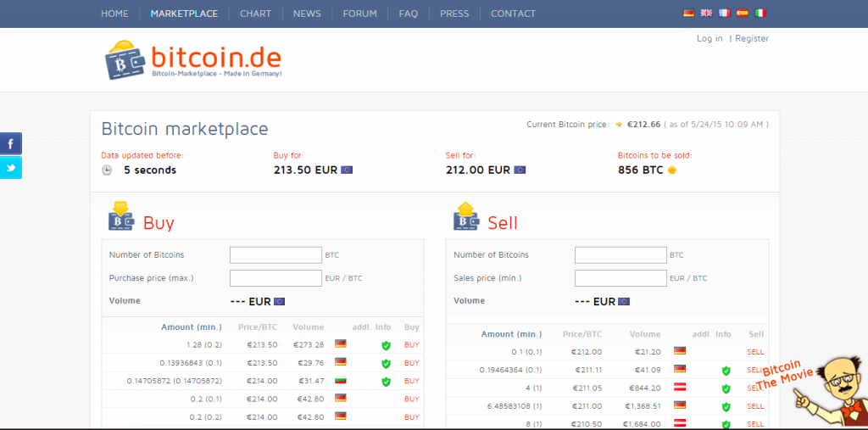Click the green shield in the 0.19464364 row

(x=726, y=371)
